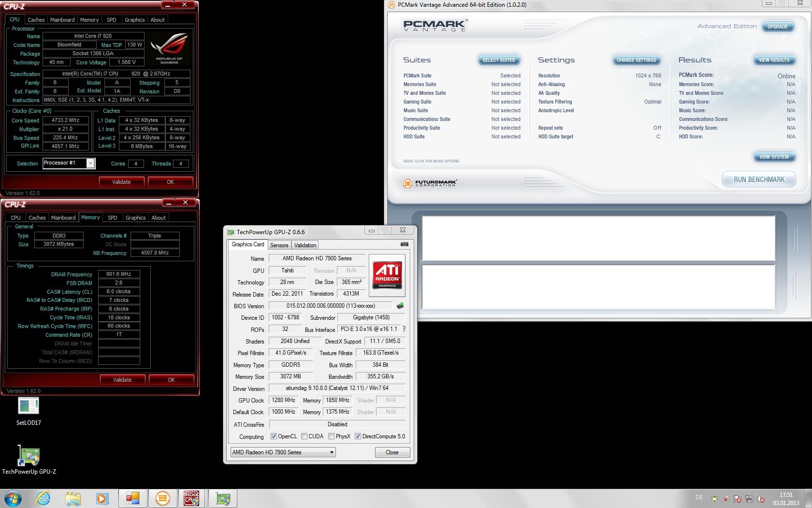
Task: Click ATI Radeon logo in GPU-Z
Action: (x=387, y=275)
